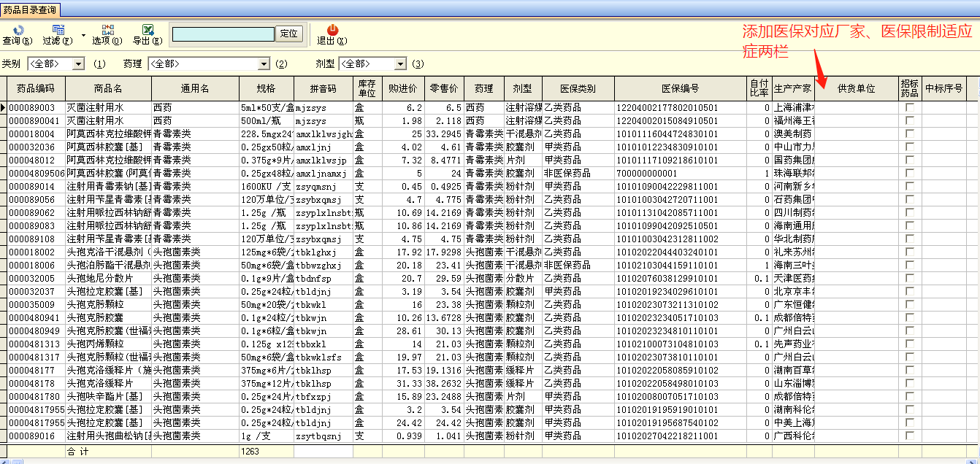Screen dimensions: 980x464
Task: Click the 零售价 column header
Action: pyautogui.click(x=444, y=88)
